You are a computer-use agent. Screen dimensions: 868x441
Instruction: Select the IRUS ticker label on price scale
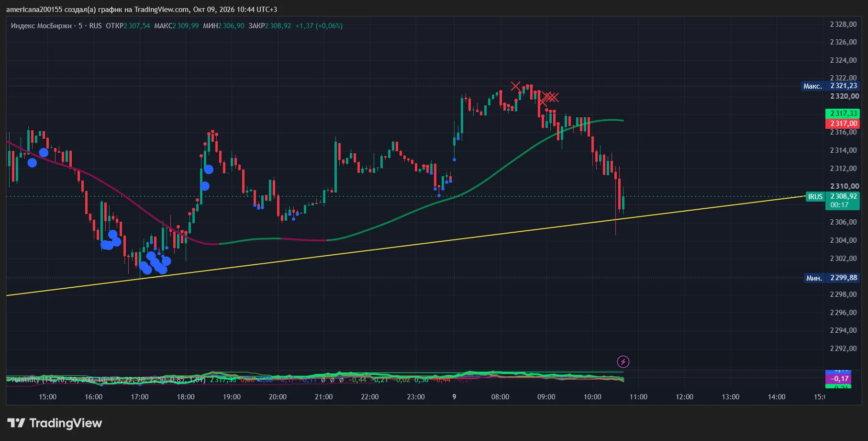[815, 197]
